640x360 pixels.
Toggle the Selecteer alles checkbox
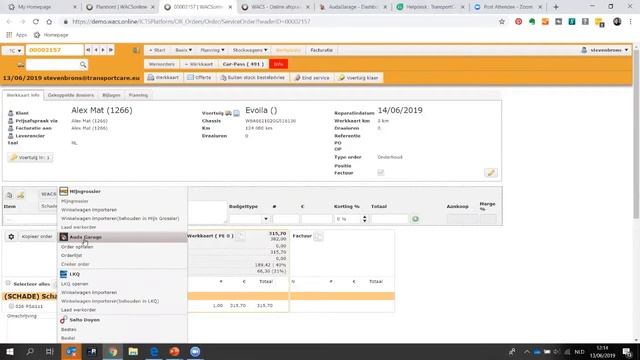coord(8,283)
